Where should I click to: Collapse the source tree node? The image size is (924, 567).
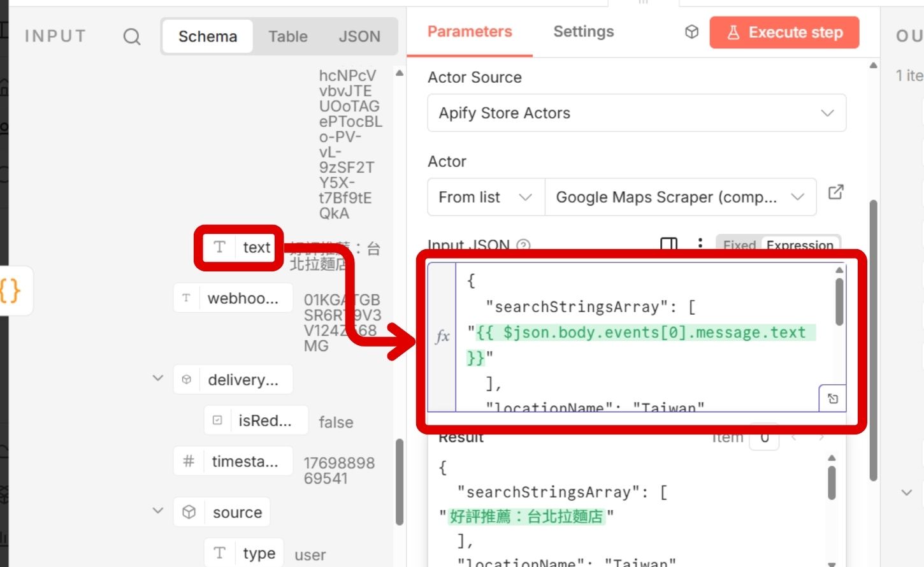coord(158,511)
